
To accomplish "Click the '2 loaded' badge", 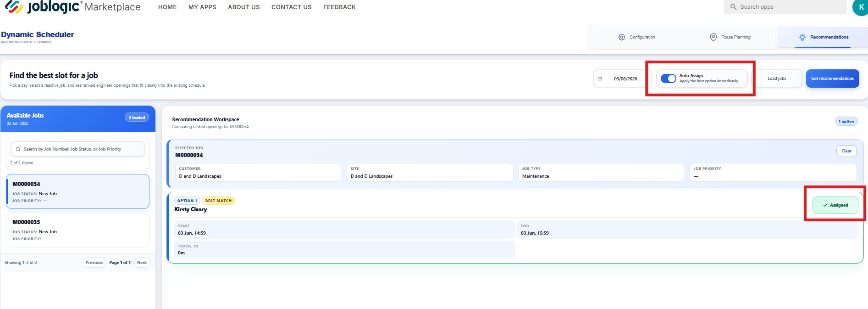I will (x=137, y=118).
